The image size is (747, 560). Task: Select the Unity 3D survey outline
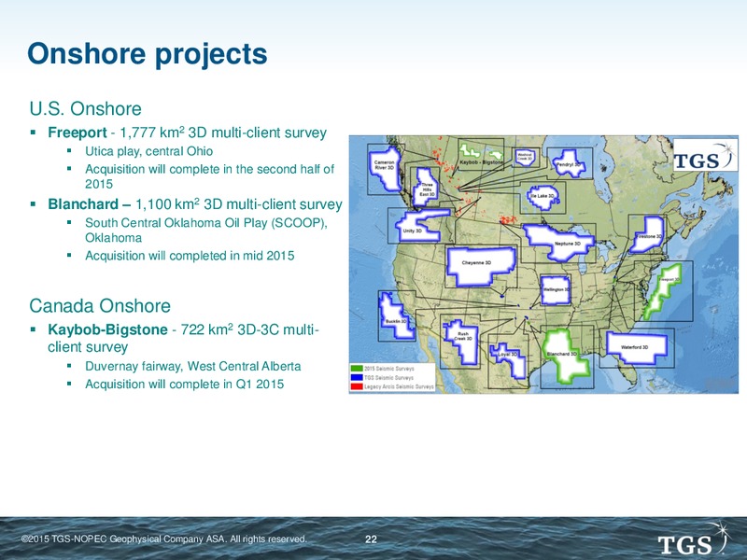click(422, 225)
